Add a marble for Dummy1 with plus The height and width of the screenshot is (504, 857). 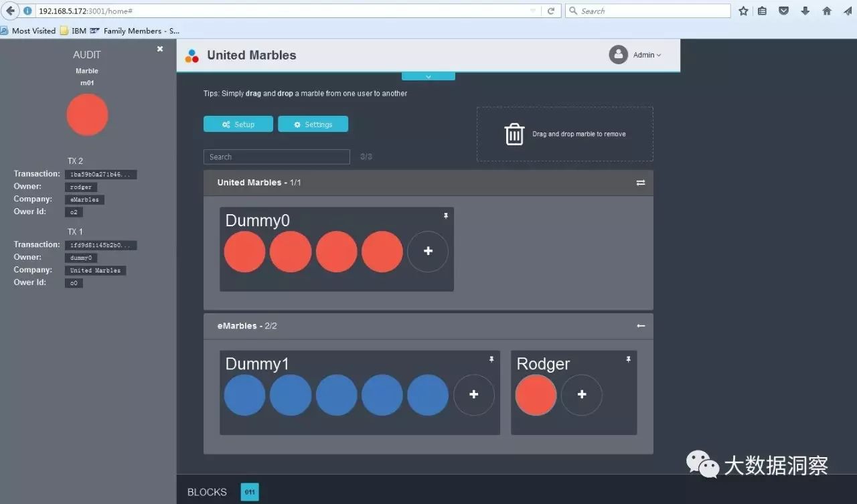click(x=474, y=395)
